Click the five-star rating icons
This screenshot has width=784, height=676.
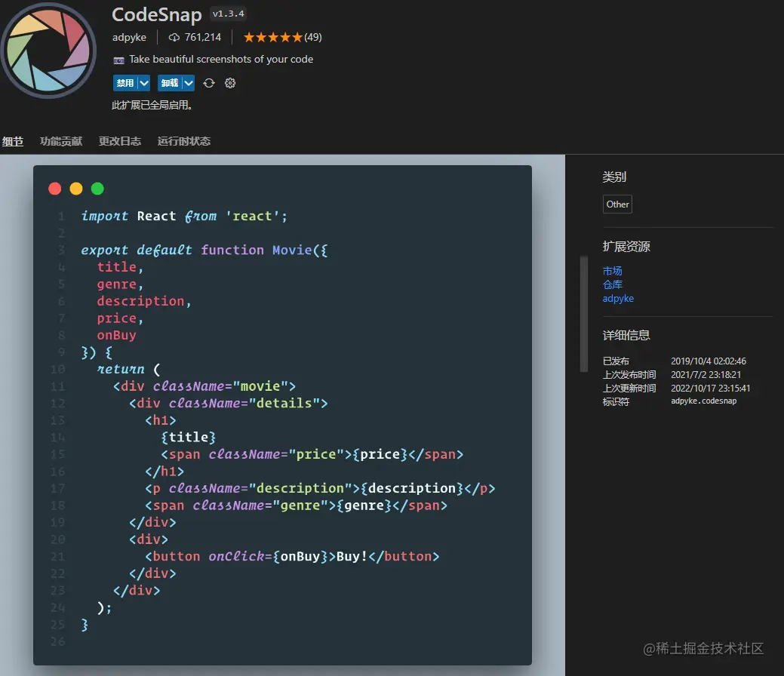click(x=272, y=37)
